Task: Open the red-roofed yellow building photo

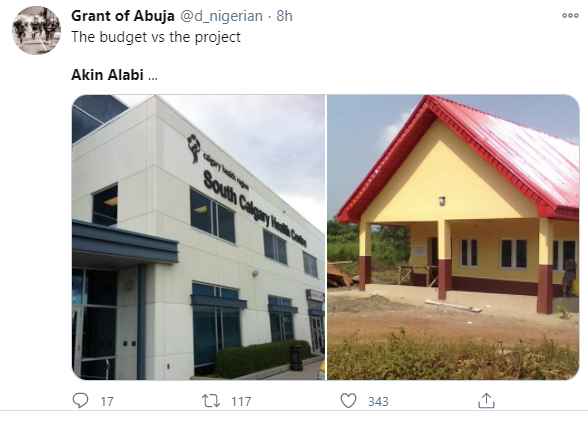Action: pyautogui.click(x=453, y=237)
